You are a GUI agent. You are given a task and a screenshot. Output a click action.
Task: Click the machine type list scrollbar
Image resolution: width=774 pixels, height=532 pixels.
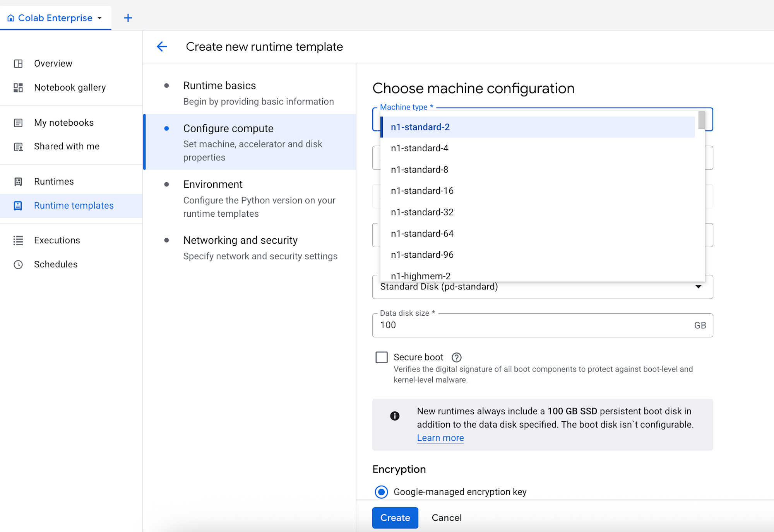[x=701, y=121]
